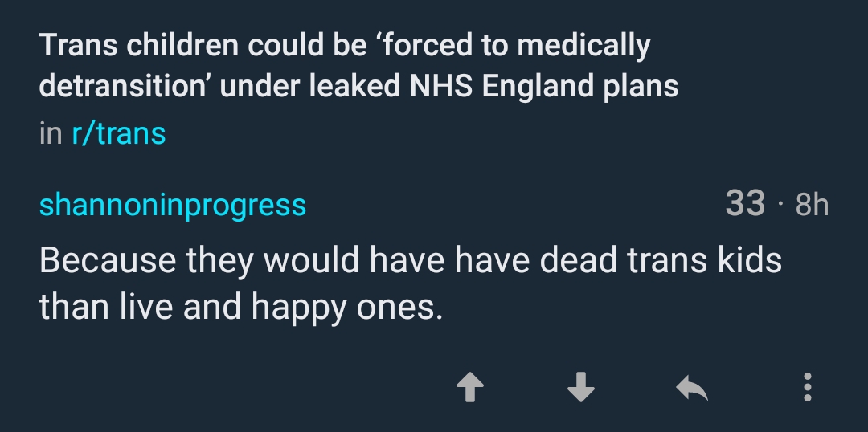Image resolution: width=868 pixels, height=432 pixels.
Task: Open the three-dot more options menu
Action: [x=807, y=388]
